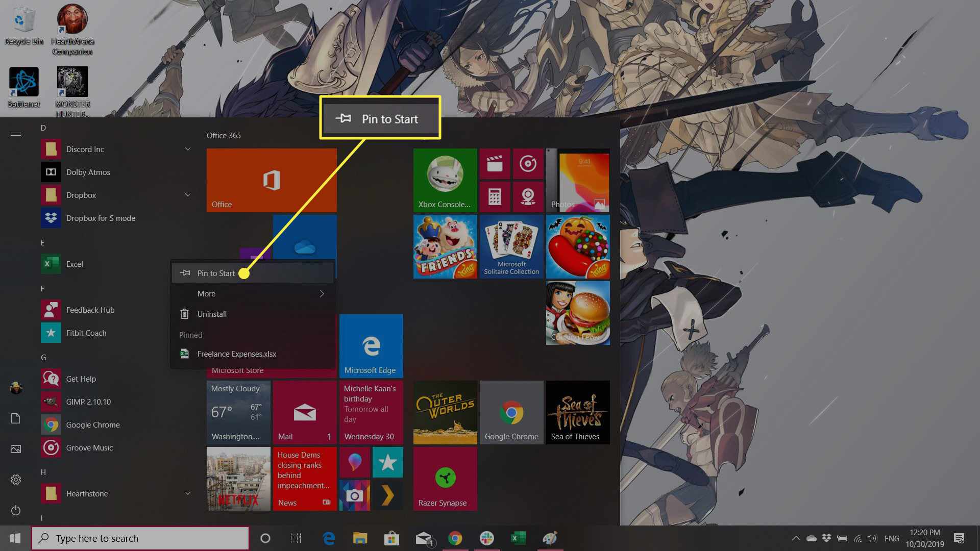Open the Office tile
This screenshot has width=980, height=551.
[x=272, y=180]
